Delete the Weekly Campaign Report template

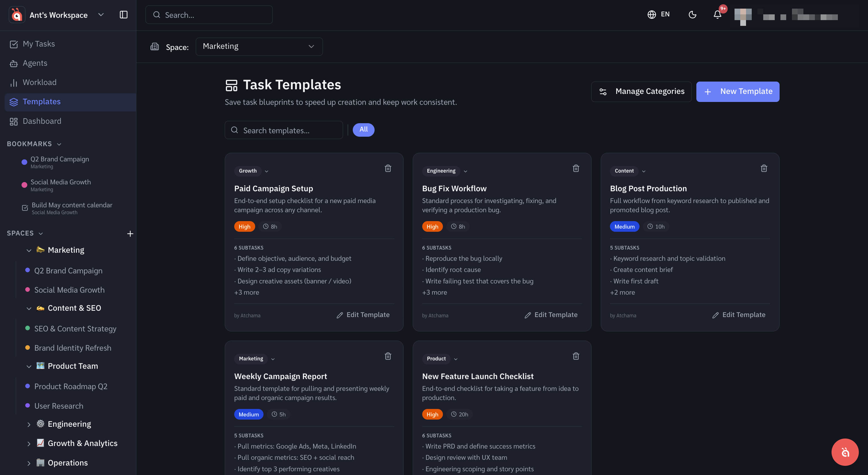click(x=388, y=356)
